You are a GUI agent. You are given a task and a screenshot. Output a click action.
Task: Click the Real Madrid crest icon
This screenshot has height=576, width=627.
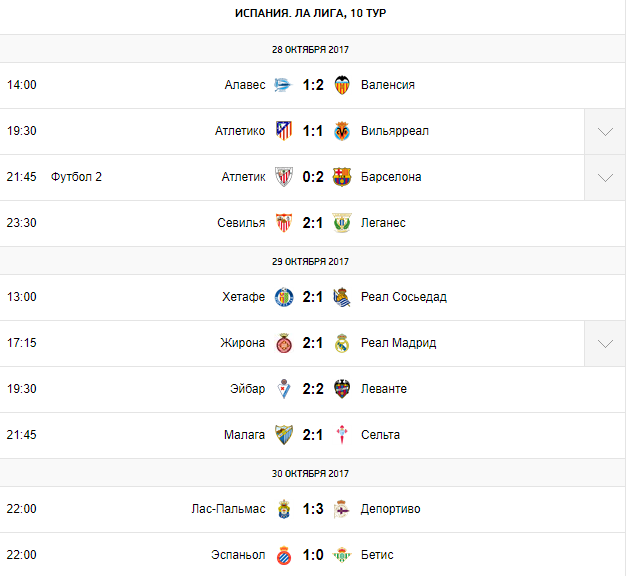[x=342, y=343]
